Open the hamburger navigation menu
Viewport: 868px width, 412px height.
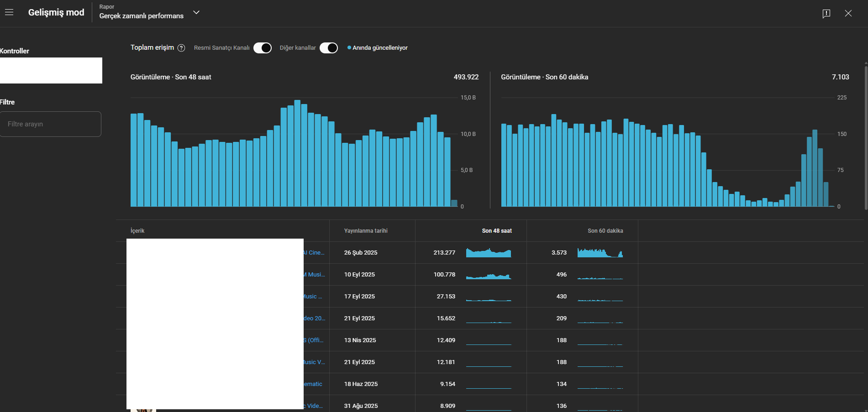tap(9, 13)
